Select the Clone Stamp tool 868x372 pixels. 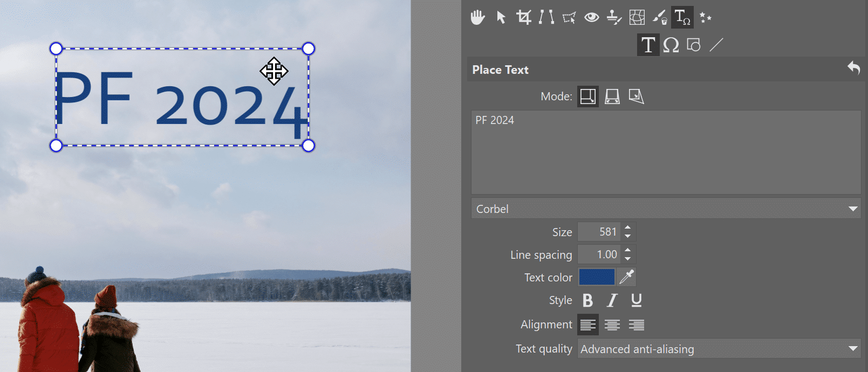coord(614,18)
